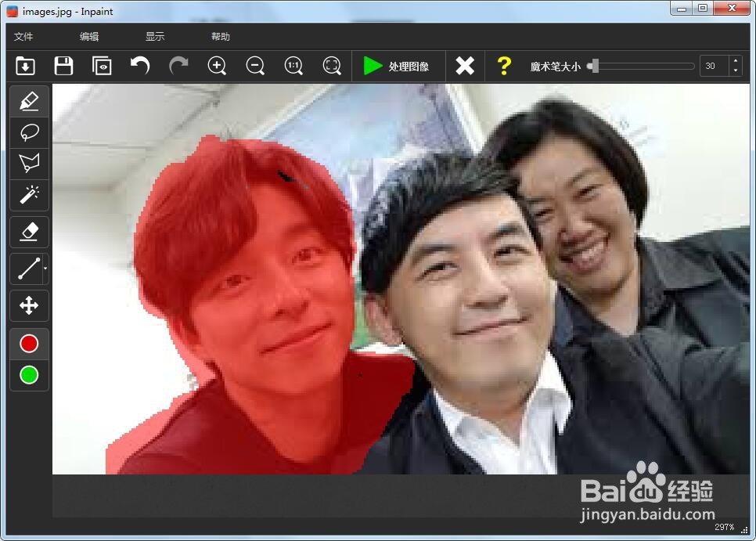Image resolution: width=756 pixels, height=541 pixels.
Task: Set zoom to actual size 1:1
Action: point(293,66)
